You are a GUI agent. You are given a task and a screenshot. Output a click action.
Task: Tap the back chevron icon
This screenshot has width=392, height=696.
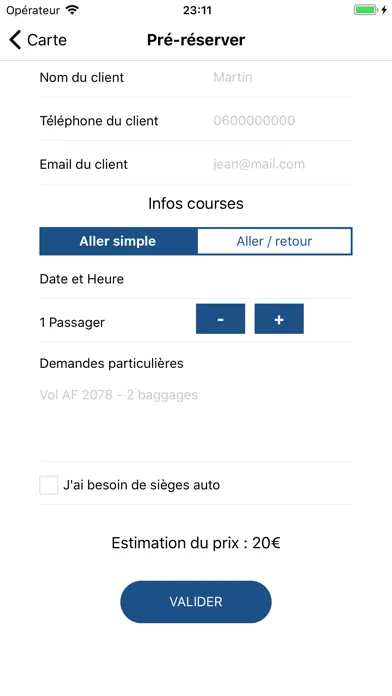15,40
